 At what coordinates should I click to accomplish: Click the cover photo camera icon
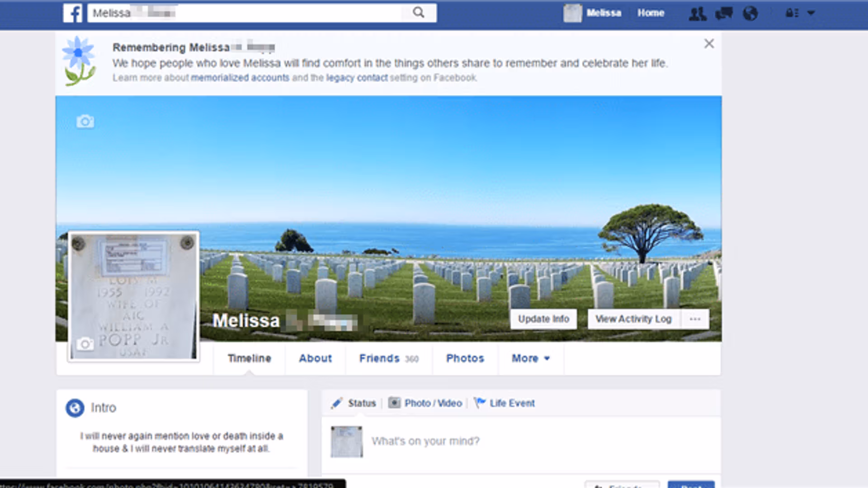click(x=85, y=122)
